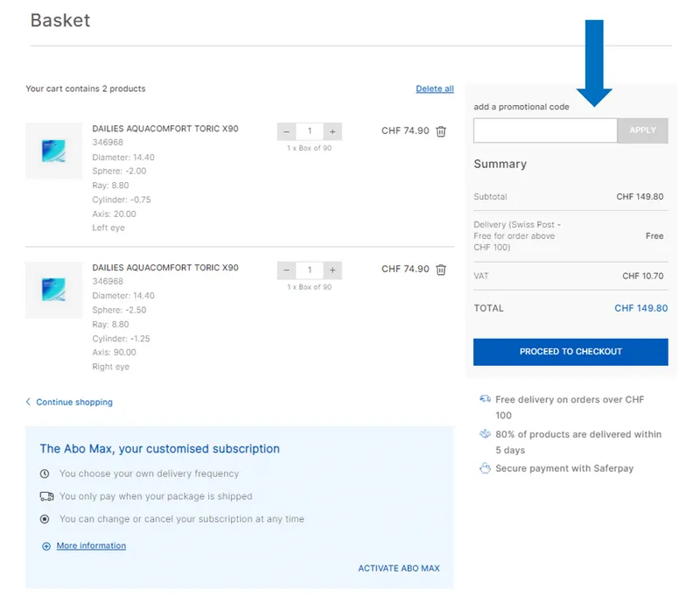Click the truck icon next to package shipped
This screenshot has height=597, width=700.
coord(46,496)
